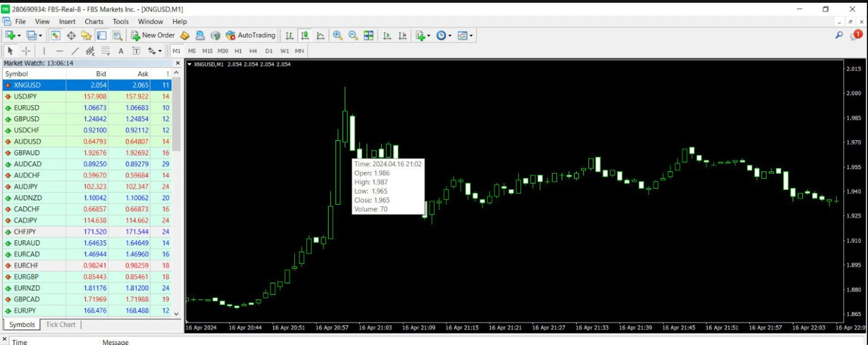Expand the new chart dropdown arrow
This screenshot has width=868, height=345.
click(x=19, y=36)
